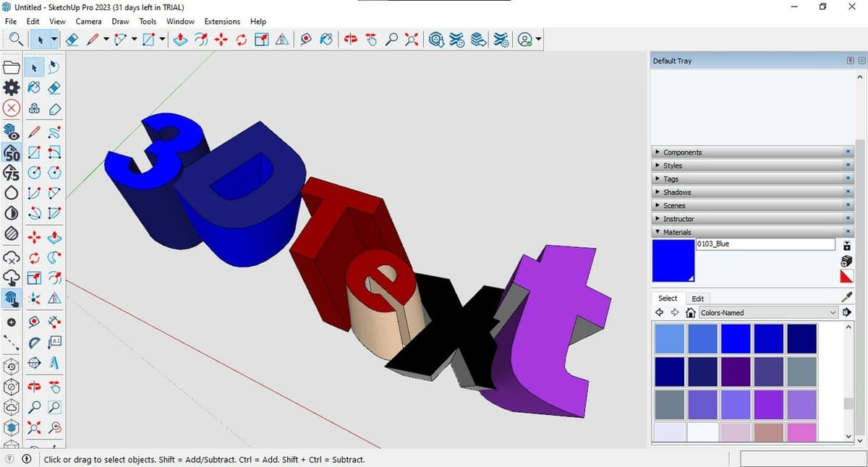Image resolution: width=868 pixels, height=467 pixels.
Task: Toggle the number 50 icon in left toolbar
Action: click(12, 153)
